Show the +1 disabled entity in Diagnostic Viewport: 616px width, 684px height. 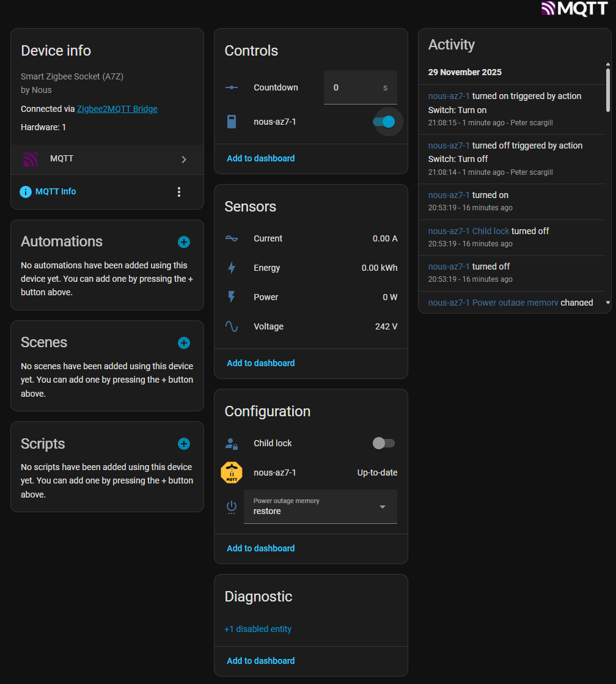pyautogui.click(x=258, y=629)
